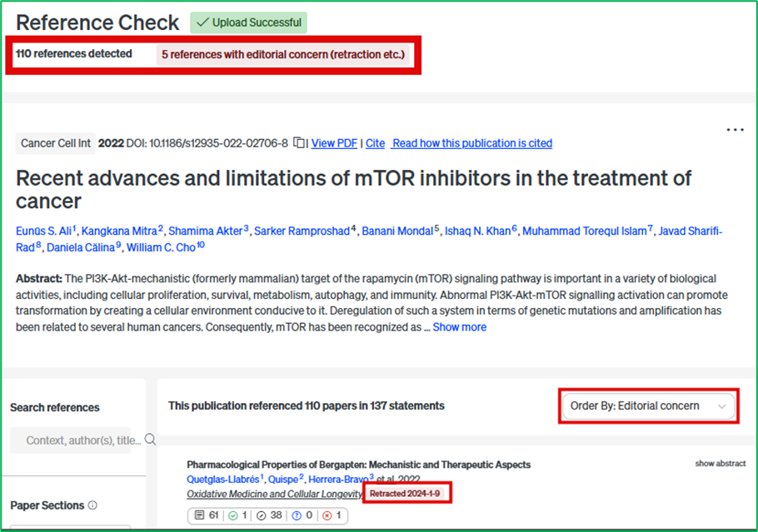Open the Order By: Editorial concern dropdown

(x=647, y=406)
